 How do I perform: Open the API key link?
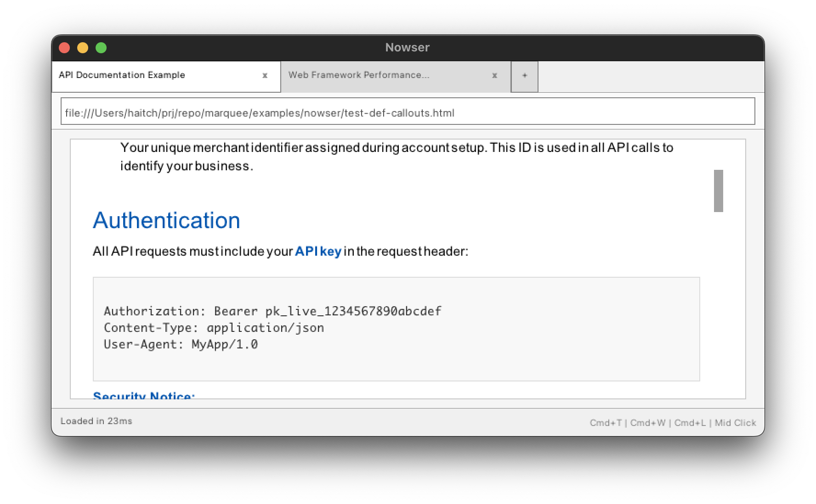[x=318, y=252]
